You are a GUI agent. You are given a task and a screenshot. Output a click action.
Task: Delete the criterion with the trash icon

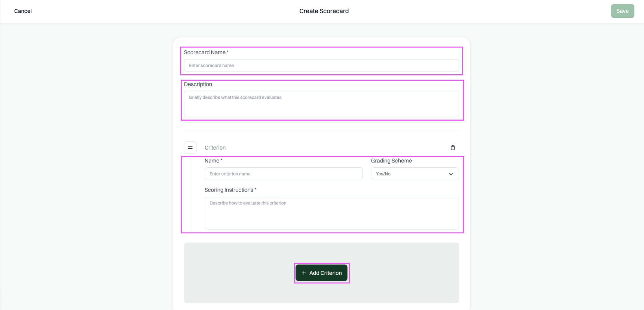click(x=453, y=147)
